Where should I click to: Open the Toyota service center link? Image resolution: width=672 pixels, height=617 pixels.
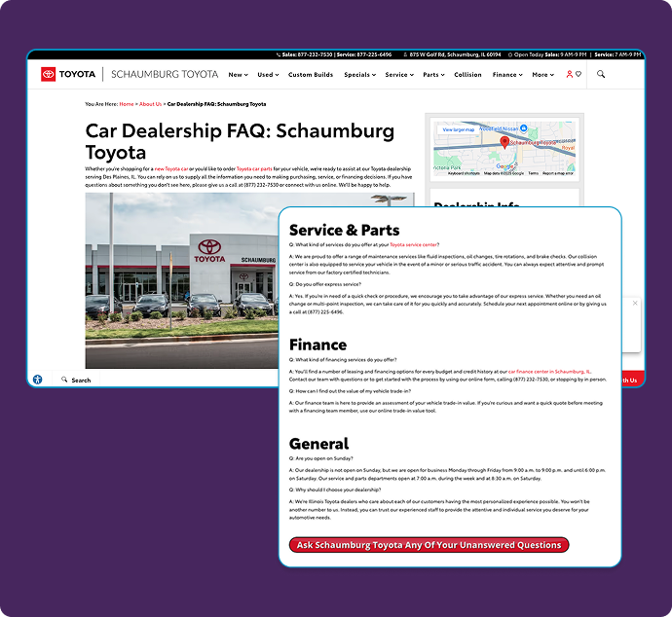pyautogui.click(x=414, y=245)
